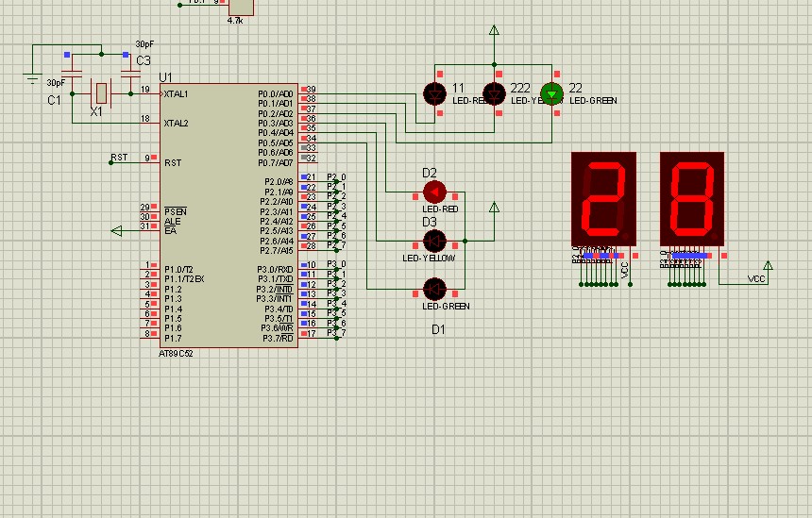Viewport: 812px width, 518px height.
Task: Click the P2.0/A8 pin label
Action: [279, 182]
